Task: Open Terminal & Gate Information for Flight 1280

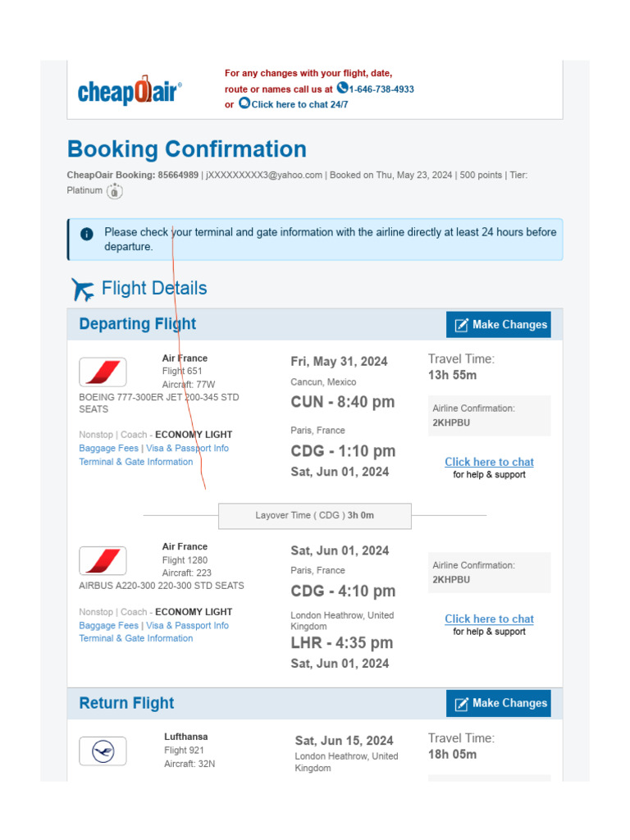Action: pyautogui.click(x=136, y=638)
